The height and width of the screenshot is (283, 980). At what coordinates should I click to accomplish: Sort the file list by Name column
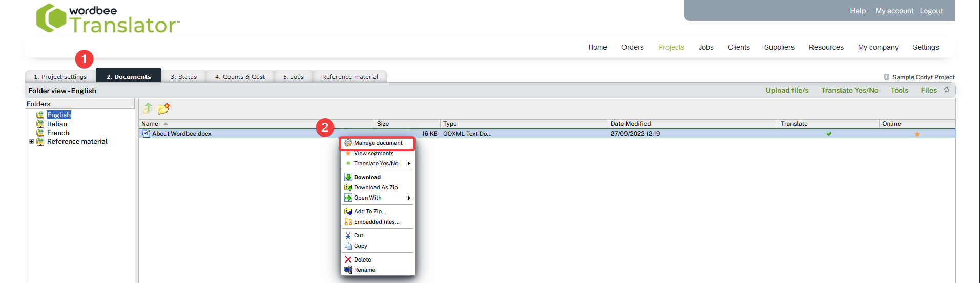click(150, 124)
